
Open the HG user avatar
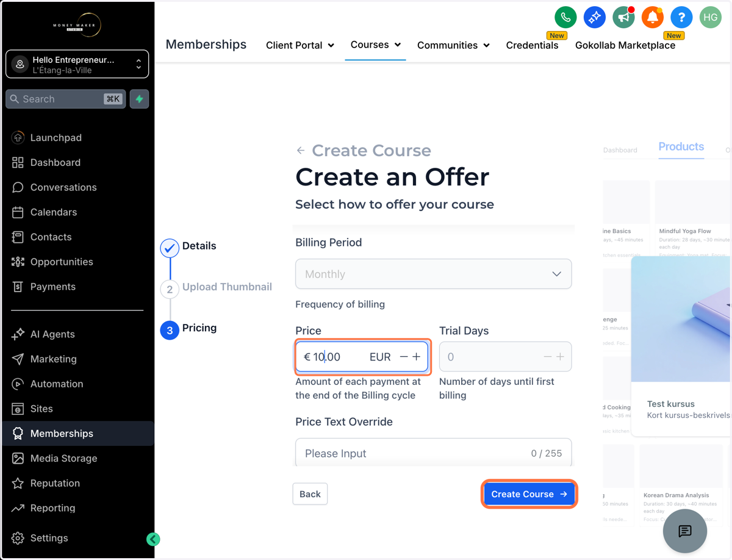(711, 17)
